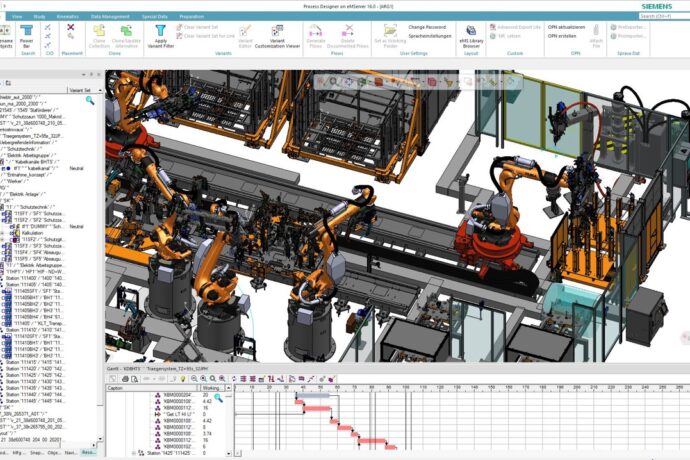Click in the Search (Ctrl+F) field
This screenshot has height=460, width=690.
pos(662,15)
